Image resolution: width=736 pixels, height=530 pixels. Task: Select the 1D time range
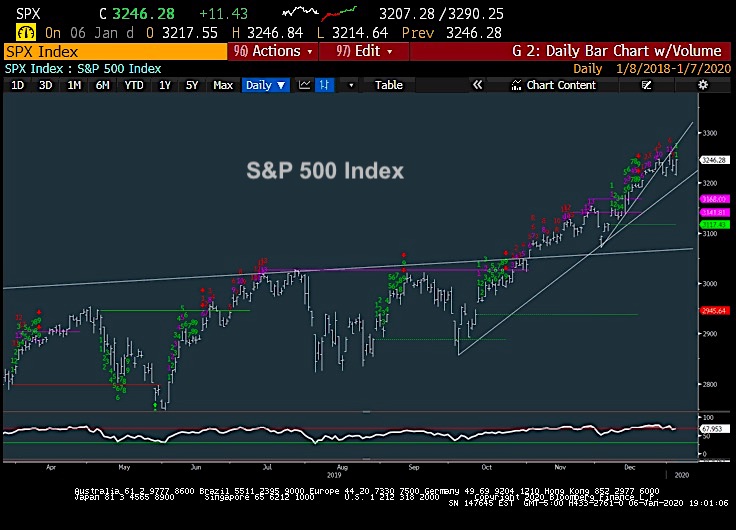17,85
